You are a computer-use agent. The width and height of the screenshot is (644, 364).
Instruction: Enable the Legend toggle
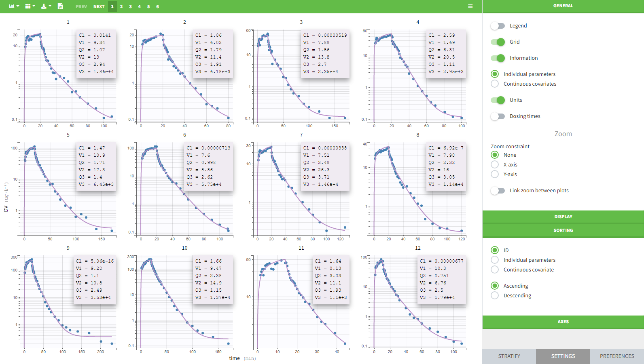point(498,26)
